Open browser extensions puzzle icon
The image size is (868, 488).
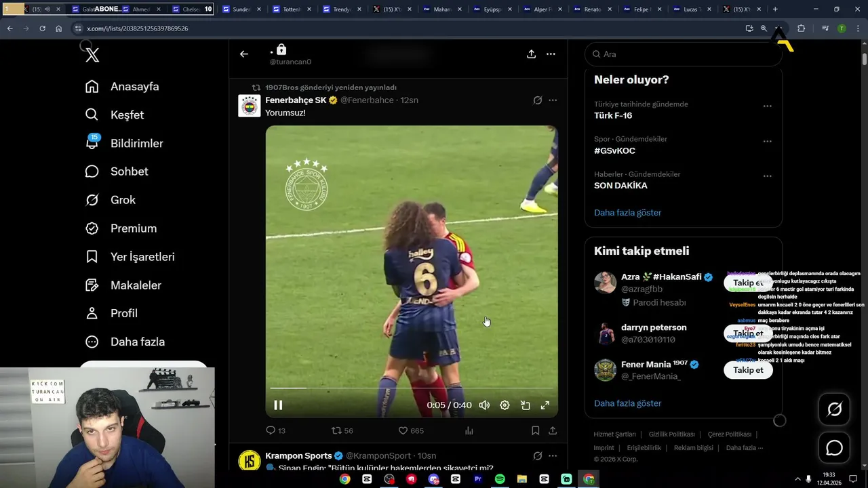pyautogui.click(x=801, y=28)
